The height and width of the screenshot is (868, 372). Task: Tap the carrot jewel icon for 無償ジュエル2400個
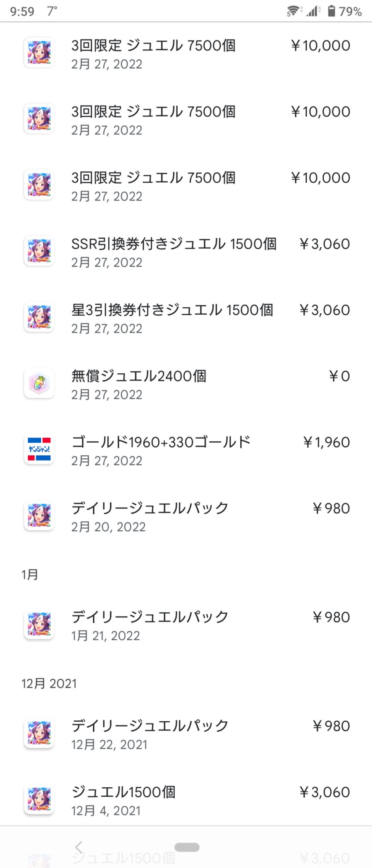coord(39,383)
